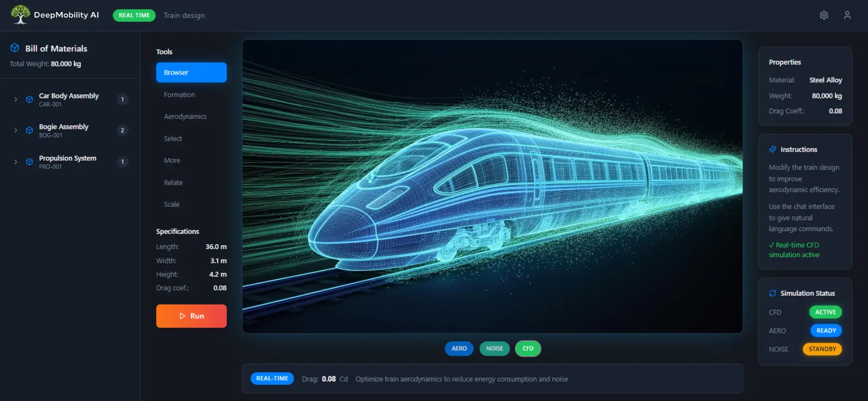Click the Propulsion System quantity badge
The width and height of the screenshot is (868, 401).
tap(122, 162)
